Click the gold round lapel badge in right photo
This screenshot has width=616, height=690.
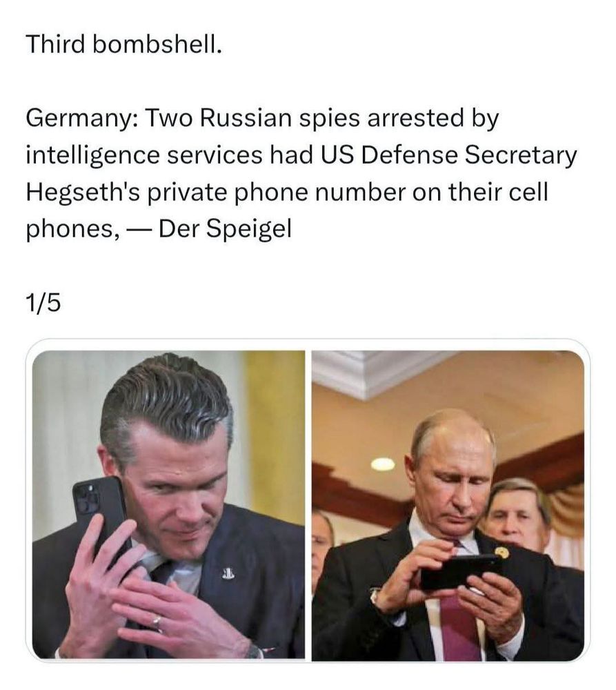click(x=501, y=553)
